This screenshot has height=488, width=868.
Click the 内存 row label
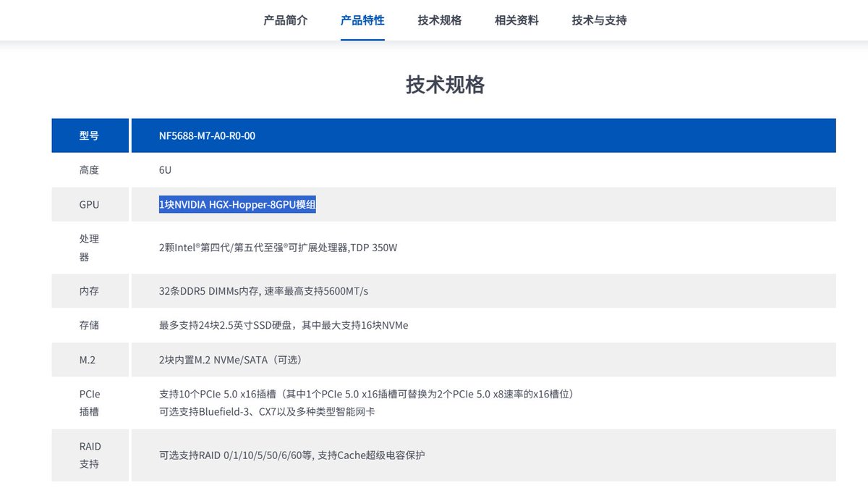(x=90, y=291)
